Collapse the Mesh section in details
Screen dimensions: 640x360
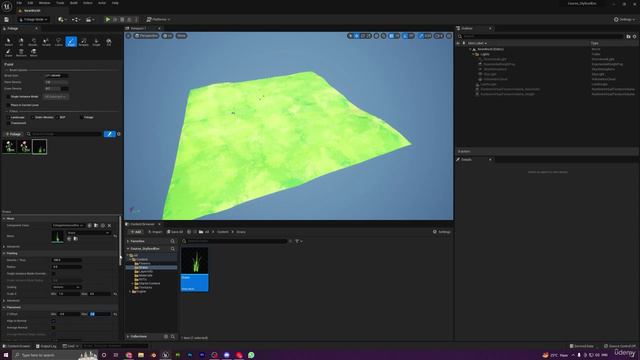[x=4, y=218]
